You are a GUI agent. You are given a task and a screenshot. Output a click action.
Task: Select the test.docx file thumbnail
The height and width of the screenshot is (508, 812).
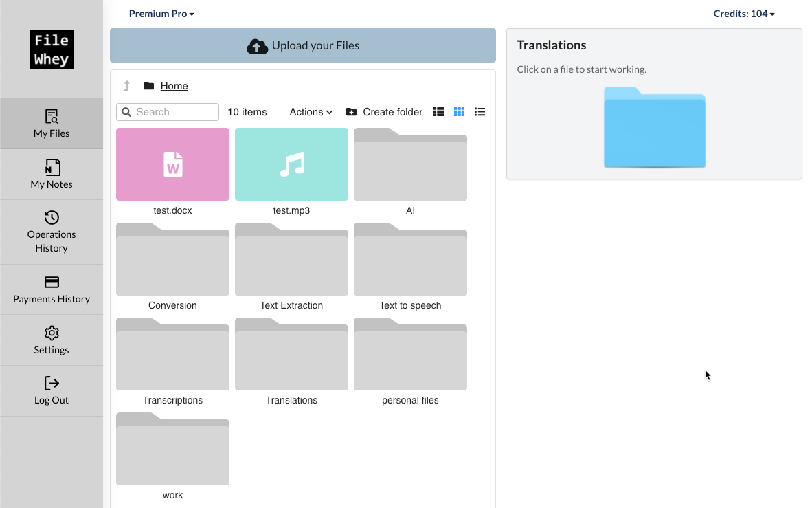point(172,164)
